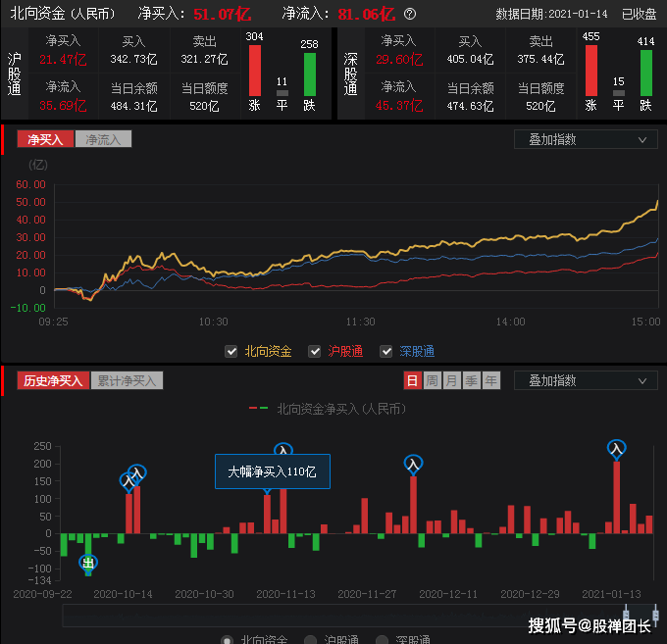Click the help question mark icon beside 净流入

[x=410, y=14]
